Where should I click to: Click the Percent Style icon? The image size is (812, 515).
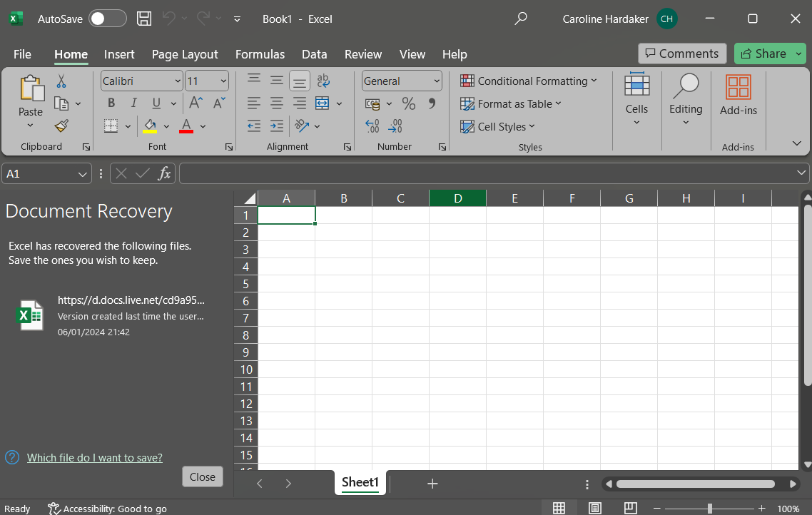click(x=408, y=104)
